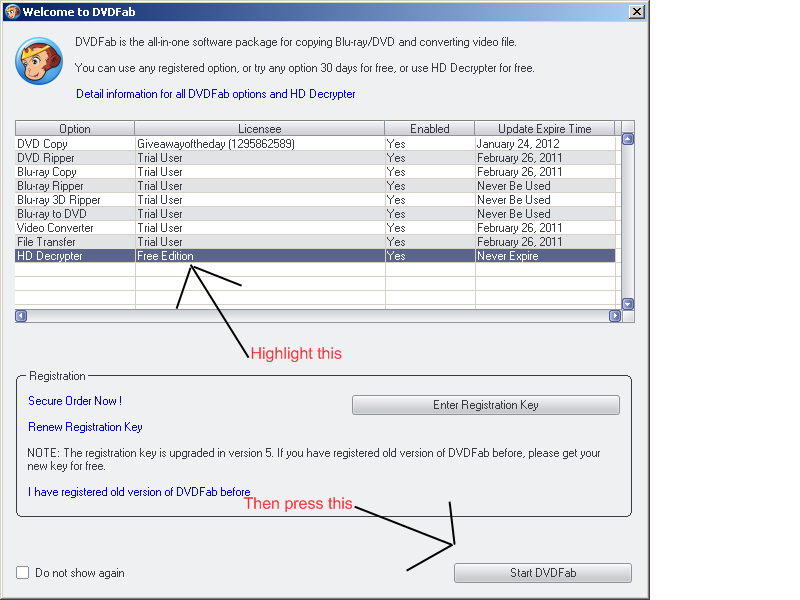Screen dimensions: 800x600
Task: Sort by the Option column header
Action: click(75, 129)
